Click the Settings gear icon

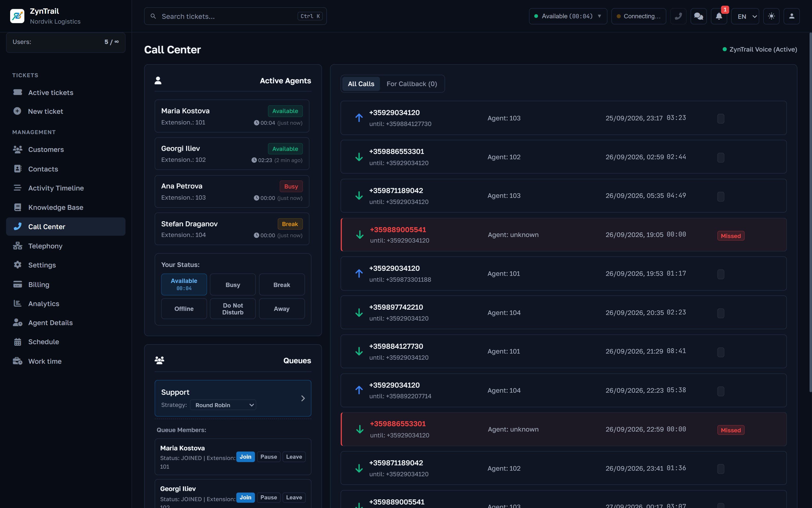click(x=18, y=265)
